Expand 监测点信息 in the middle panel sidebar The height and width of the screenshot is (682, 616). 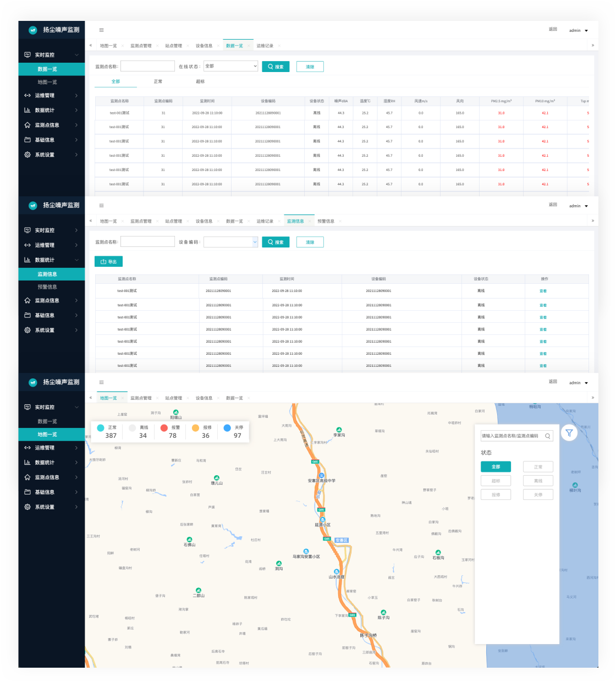[52, 301]
